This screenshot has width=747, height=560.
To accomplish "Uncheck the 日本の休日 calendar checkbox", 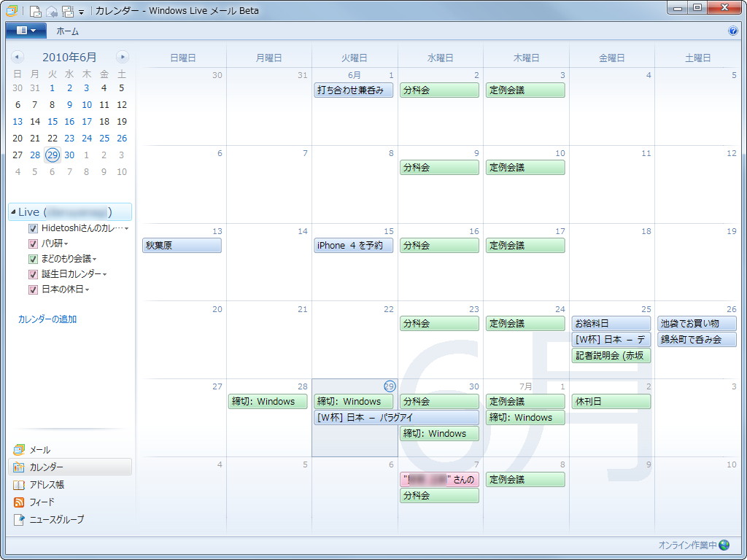I will coord(33,289).
